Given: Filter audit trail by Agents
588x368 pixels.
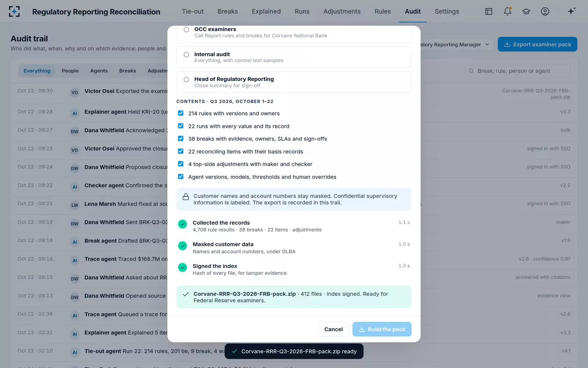Looking at the screenshot, I should (99, 71).
